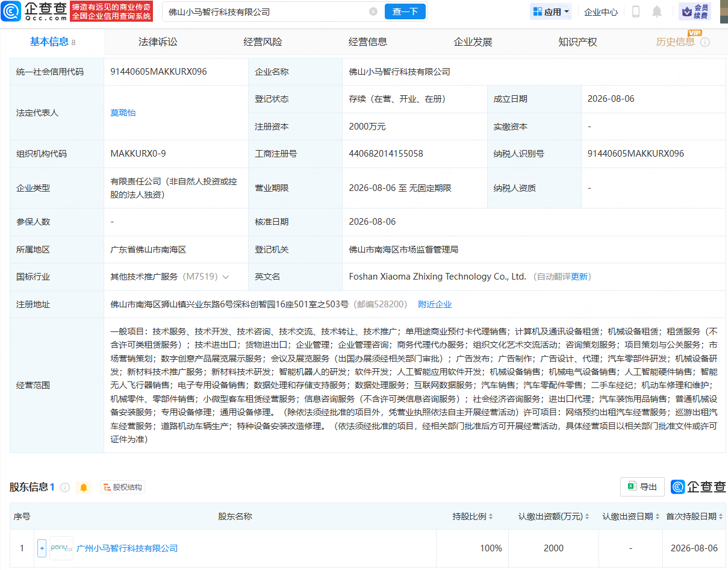Click the credit code 91440605MAKKURX096 value

pos(158,72)
